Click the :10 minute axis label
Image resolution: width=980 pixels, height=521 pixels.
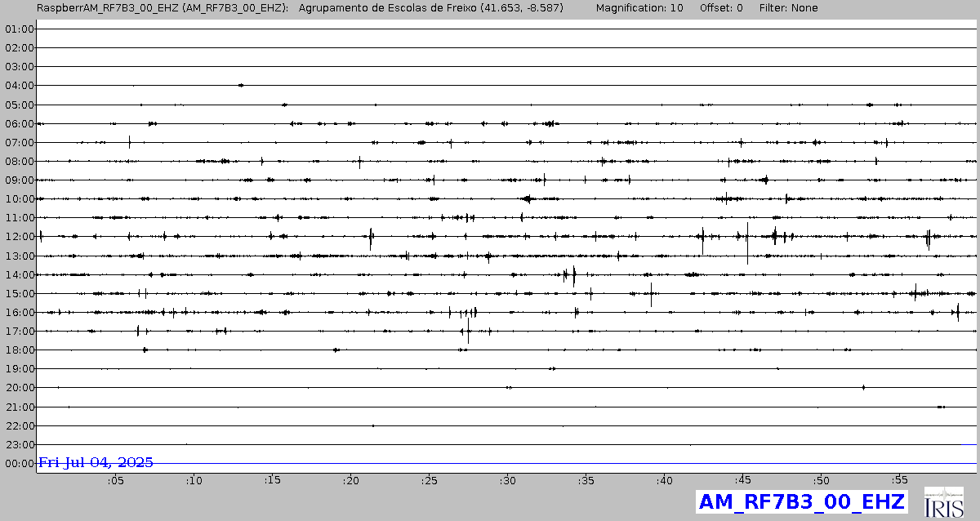(194, 481)
